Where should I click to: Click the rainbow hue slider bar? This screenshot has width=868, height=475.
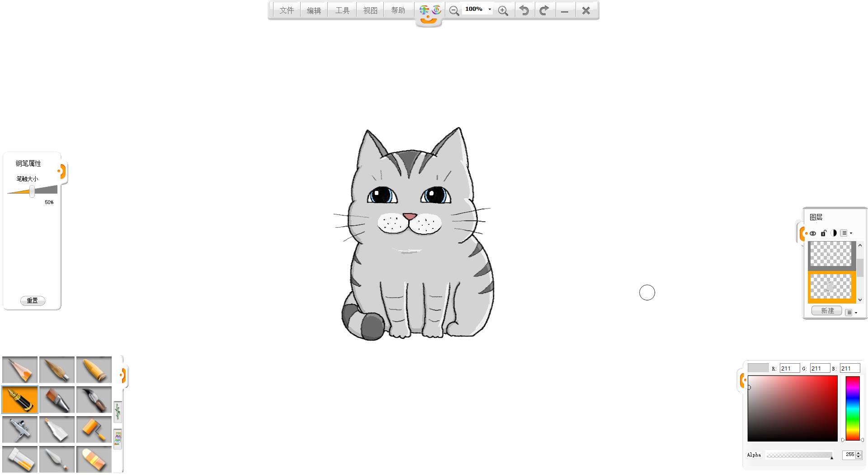click(x=853, y=408)
